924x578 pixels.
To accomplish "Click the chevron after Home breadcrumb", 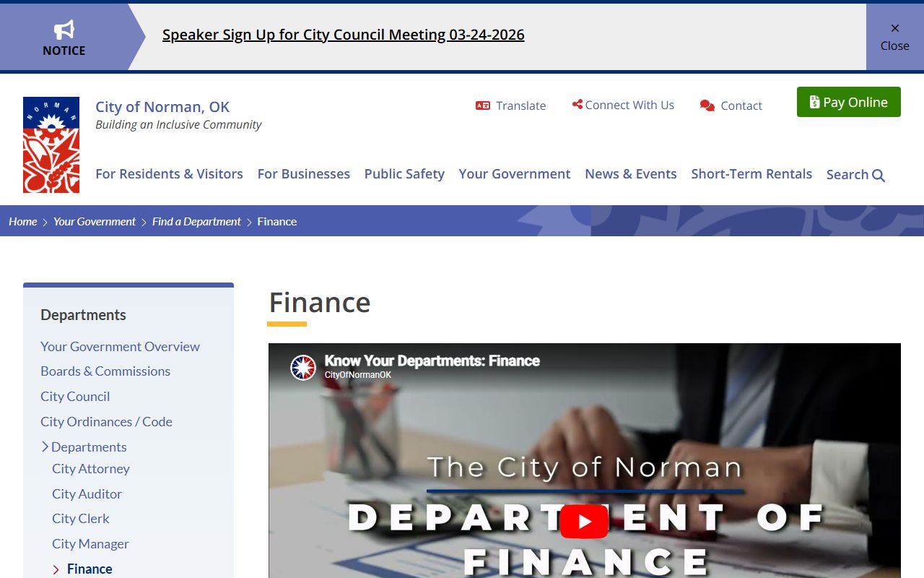I will point(45,222).
